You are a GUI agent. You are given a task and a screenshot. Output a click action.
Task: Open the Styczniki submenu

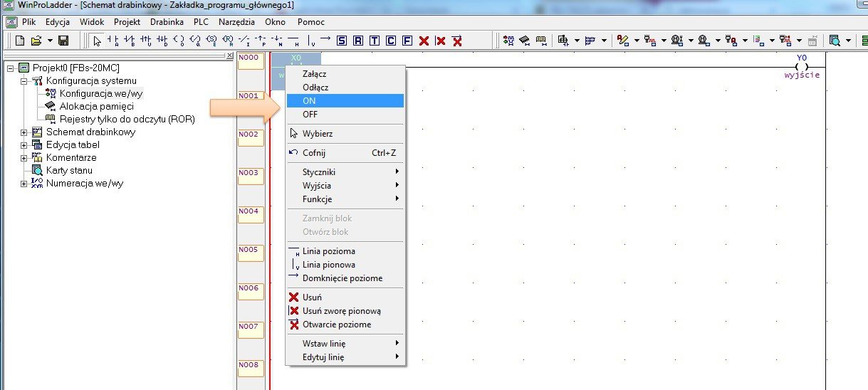click(x=345, y=172)
